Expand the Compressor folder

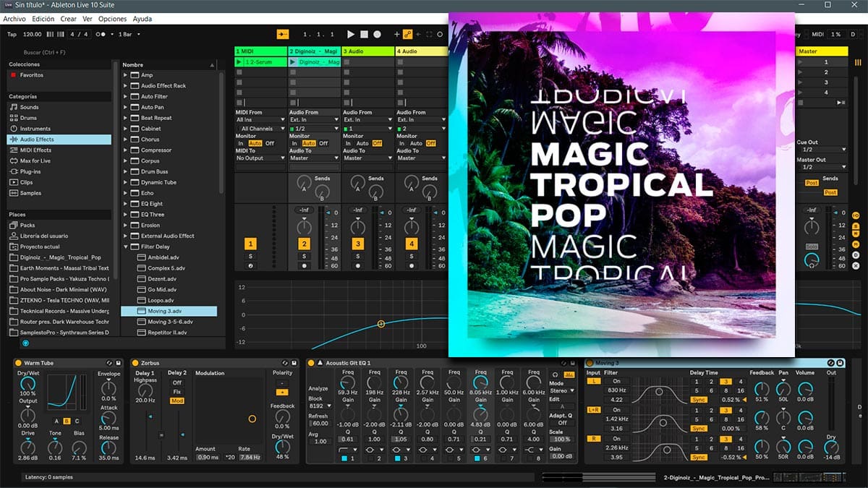126,150
